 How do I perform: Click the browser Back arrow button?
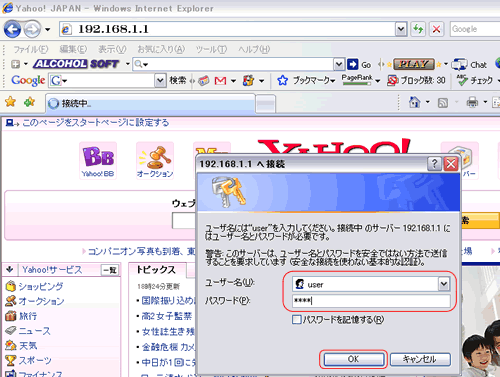[13, 29]
